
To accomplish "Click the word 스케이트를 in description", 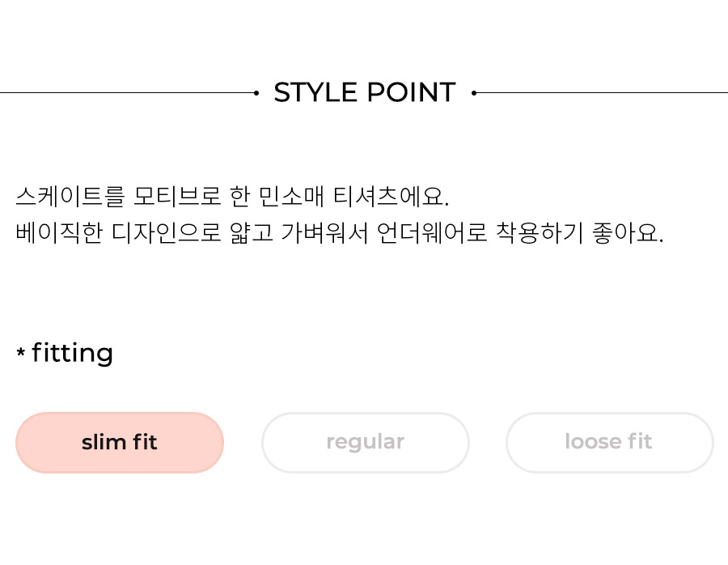I will click(x=70, y=196).
